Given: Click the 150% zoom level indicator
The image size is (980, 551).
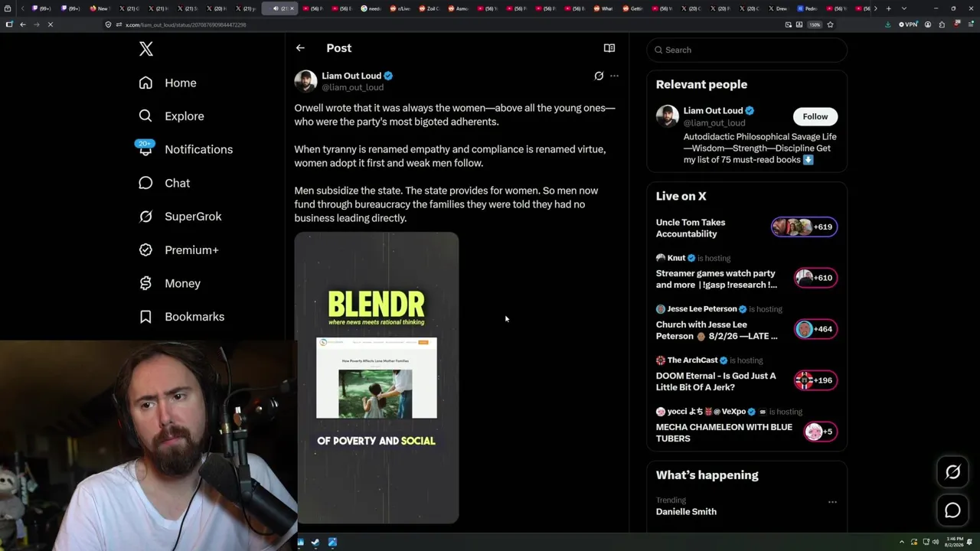Looking at the screenshot, I should click(x=815, y=24).
